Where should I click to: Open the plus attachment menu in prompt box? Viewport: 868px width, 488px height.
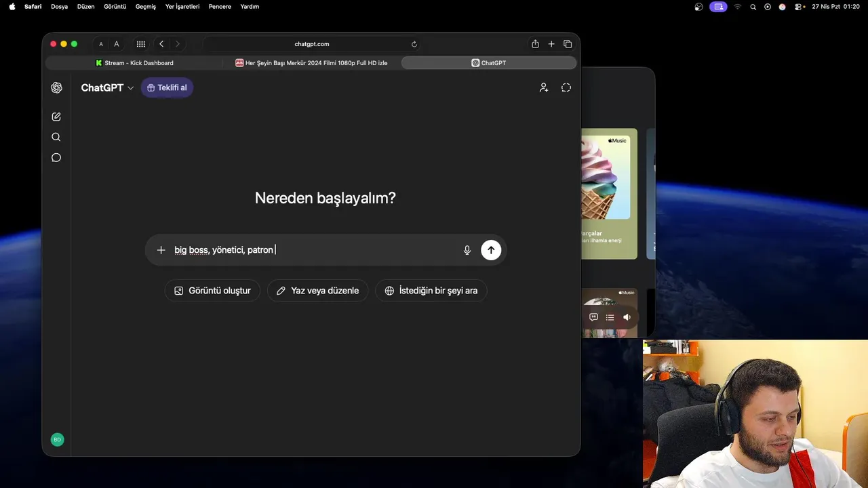[x=161, y=250]
